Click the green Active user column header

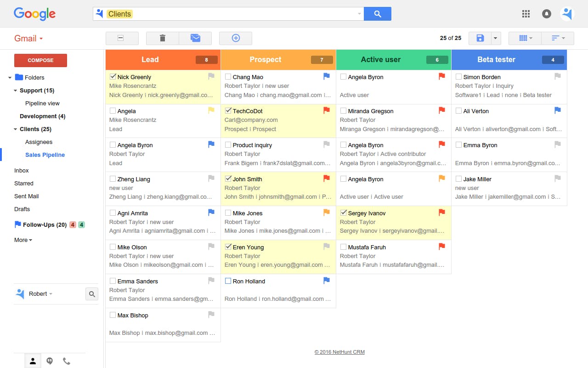[x=394, y=60]
